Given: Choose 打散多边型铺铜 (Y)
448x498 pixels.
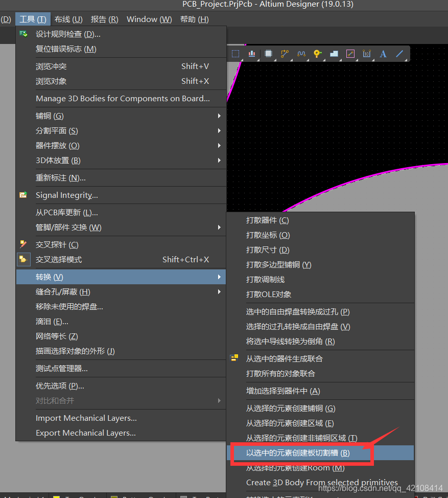Looking at the screenshot, I should point(320,264).
